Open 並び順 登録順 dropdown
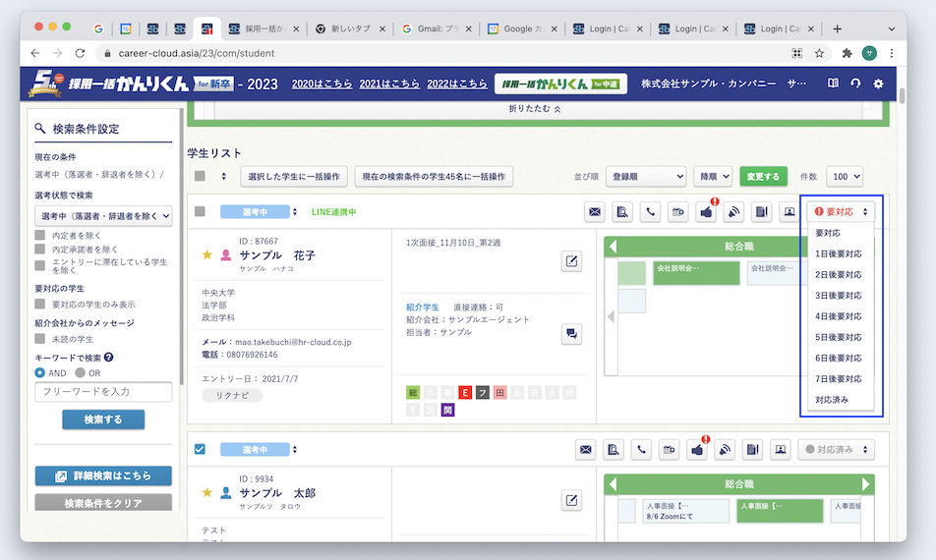Viewport: 936px width, 560px height. point(646,177)
